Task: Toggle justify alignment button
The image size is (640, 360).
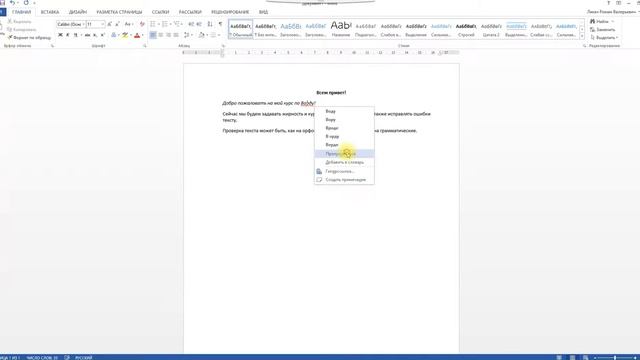Action: 176,36
